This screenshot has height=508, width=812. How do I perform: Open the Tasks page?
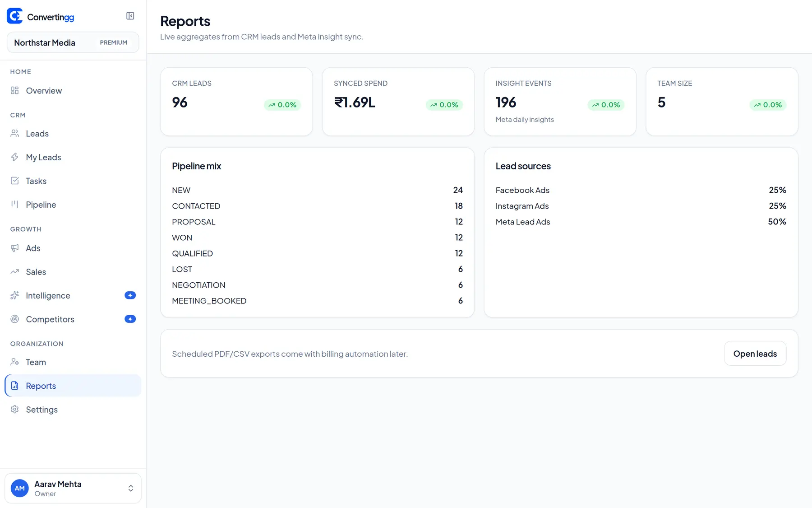point(73,181)
